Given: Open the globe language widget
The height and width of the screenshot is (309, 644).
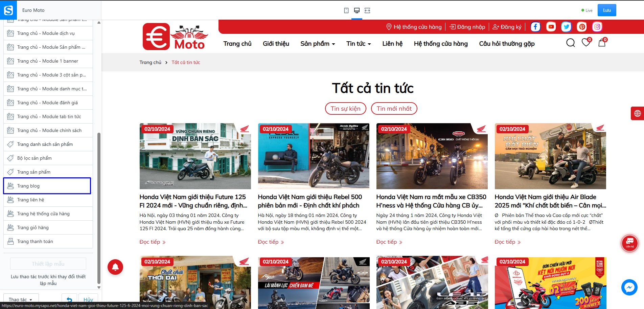Looking at the screenshot, I should coord(637,113).
